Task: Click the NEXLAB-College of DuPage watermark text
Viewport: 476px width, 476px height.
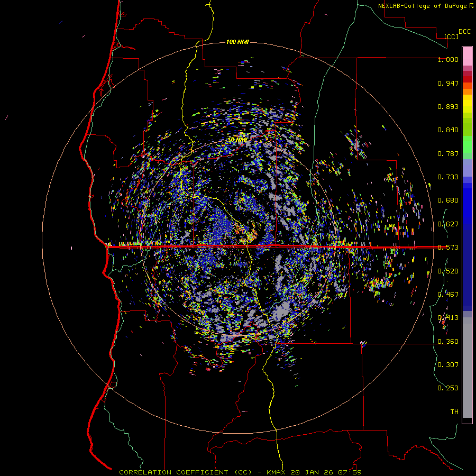Action: (x=425, y=6)
